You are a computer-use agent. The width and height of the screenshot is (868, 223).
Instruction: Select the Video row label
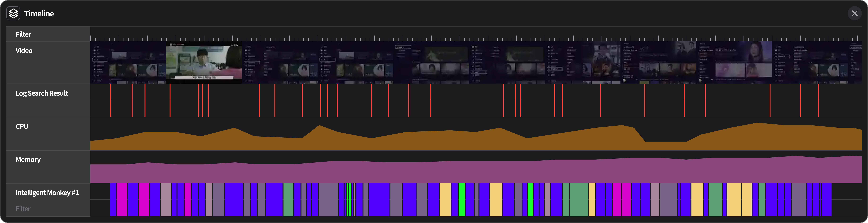(x=24, y=51)
